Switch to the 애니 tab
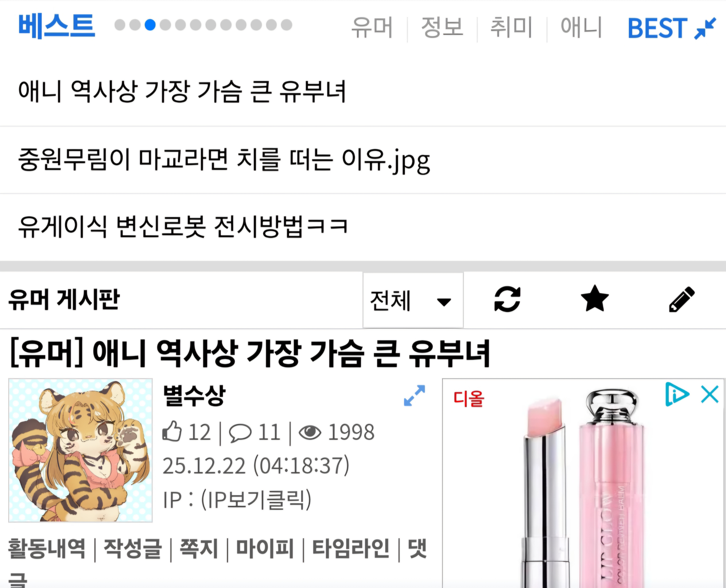This screenshot has height=588, width=726. tap(581, 27)
